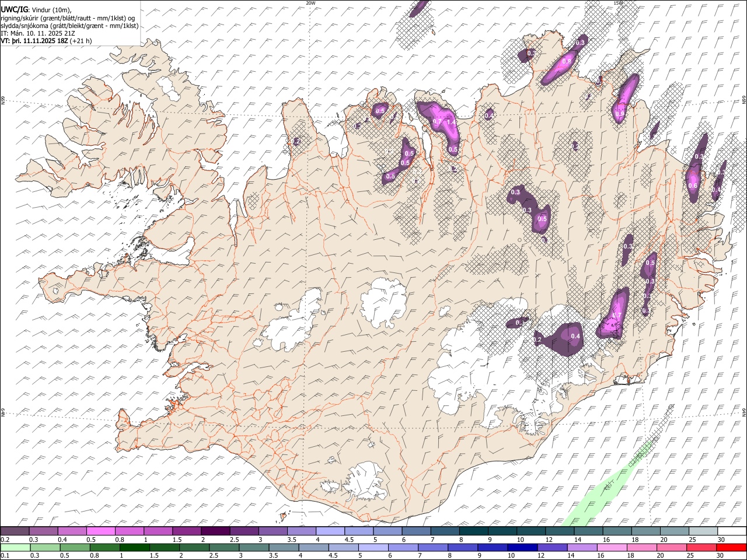747x560 pixels.
Task: Select the 'IT: Mán. 10. 11. 2025 21Z' line
Action: pos(38,33)
